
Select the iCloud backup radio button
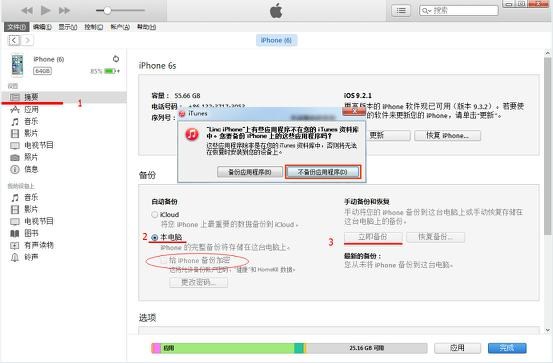coord(154,214)
